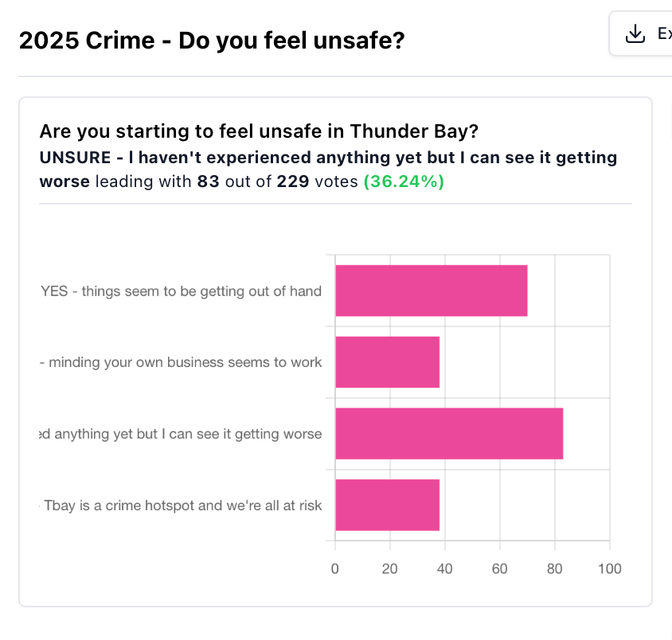
Task: Click the 20 tick on the chart axis
Action: point(390,569)
